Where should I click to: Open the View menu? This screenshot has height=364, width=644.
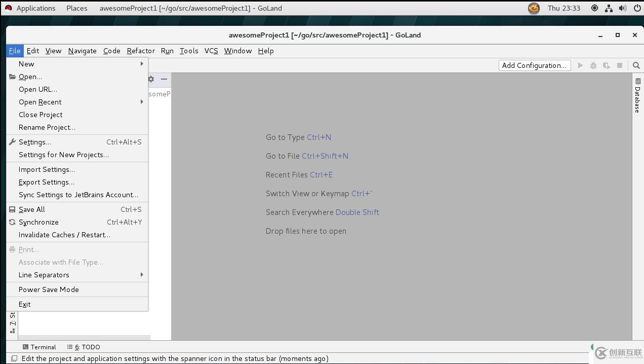[53, 51]
